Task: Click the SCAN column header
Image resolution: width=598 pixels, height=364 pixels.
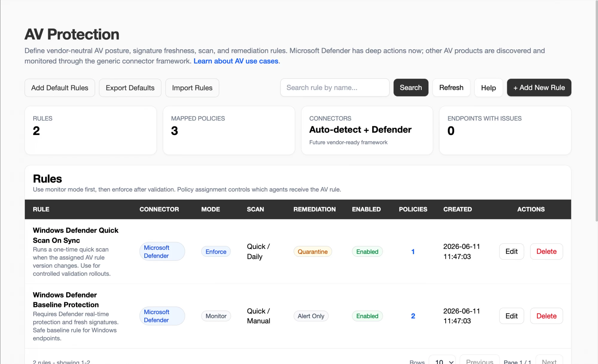Action: tap(255, 209)
